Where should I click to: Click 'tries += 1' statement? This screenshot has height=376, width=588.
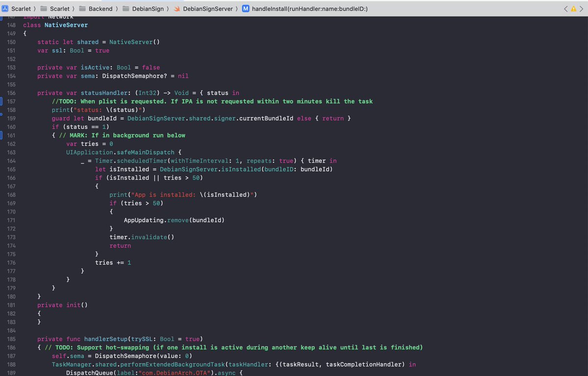[x=113, y=263]
